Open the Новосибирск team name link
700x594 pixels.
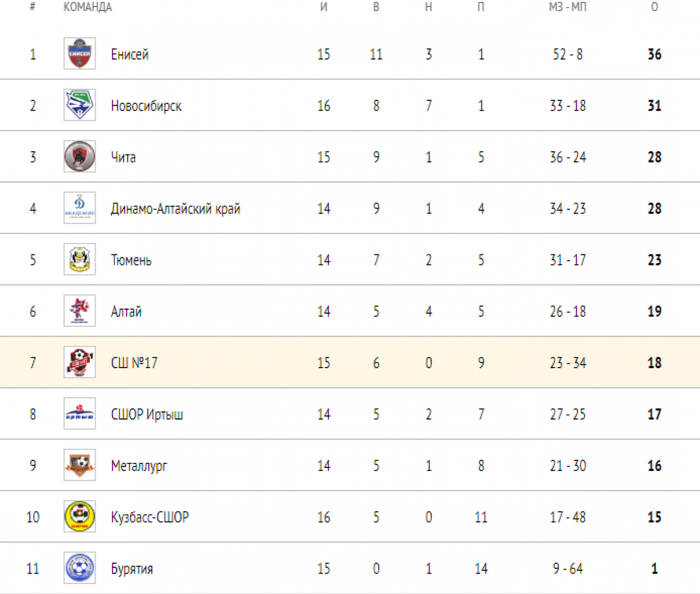click(x=146, y=106)
